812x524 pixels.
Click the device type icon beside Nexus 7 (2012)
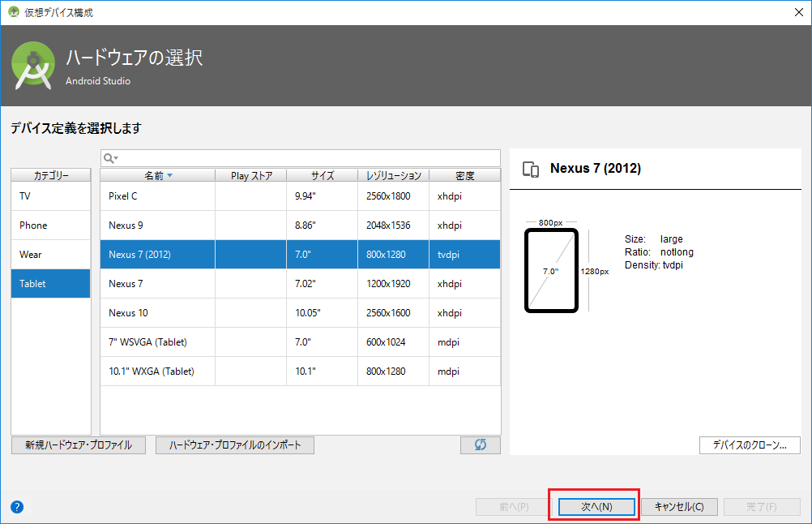click(531, 170)
